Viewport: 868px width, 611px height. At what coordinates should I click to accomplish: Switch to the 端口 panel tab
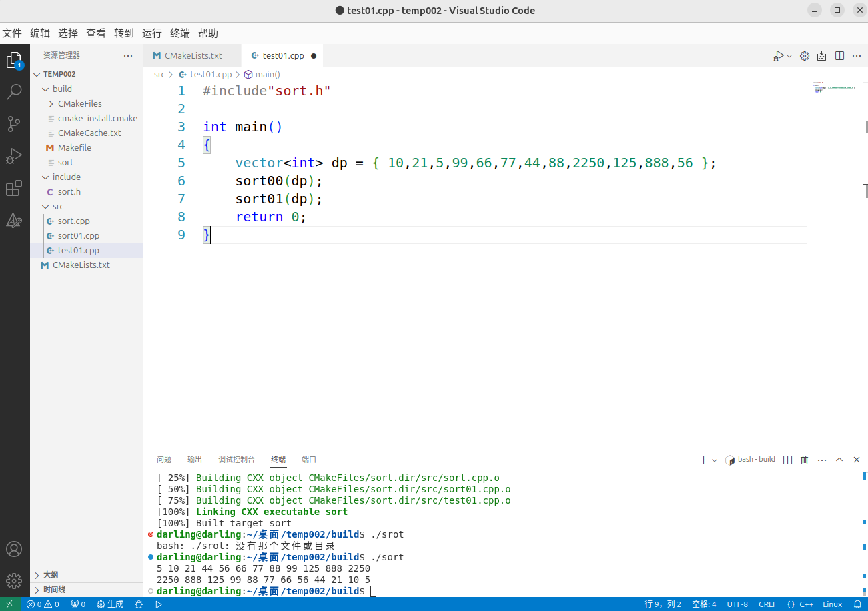click(x=309, y=460)
